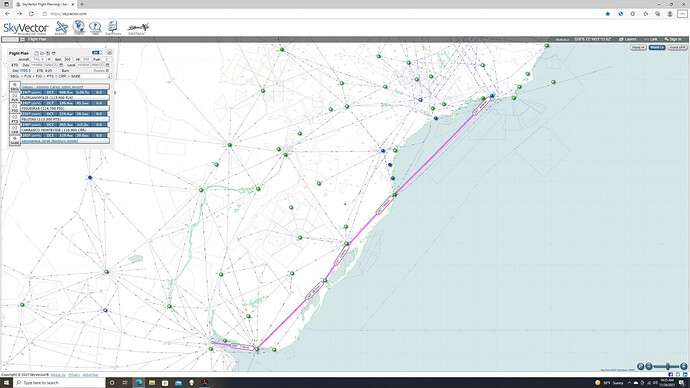Close the Flight Plan panel

(x=109, y=52)
